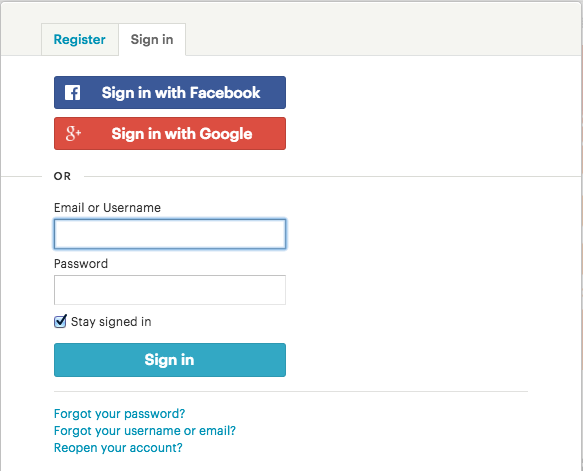The image size is (583, 471).
Task: Click the horizontal line right of OR
Action: point(333,176)
